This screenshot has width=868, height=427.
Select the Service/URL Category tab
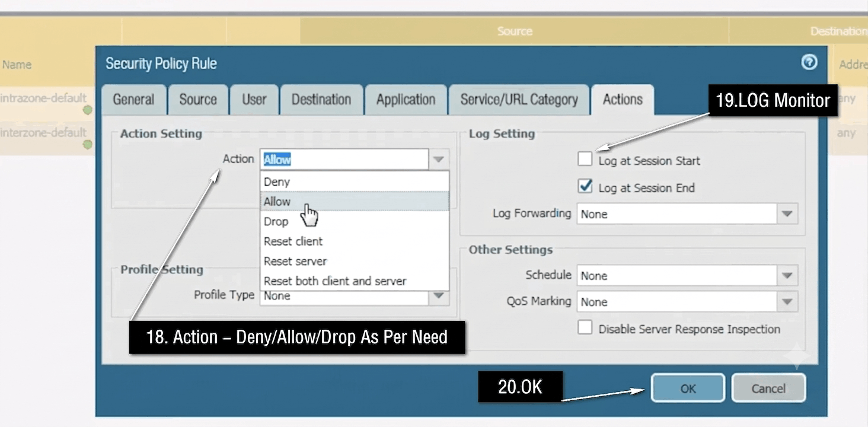click(519, 100)
